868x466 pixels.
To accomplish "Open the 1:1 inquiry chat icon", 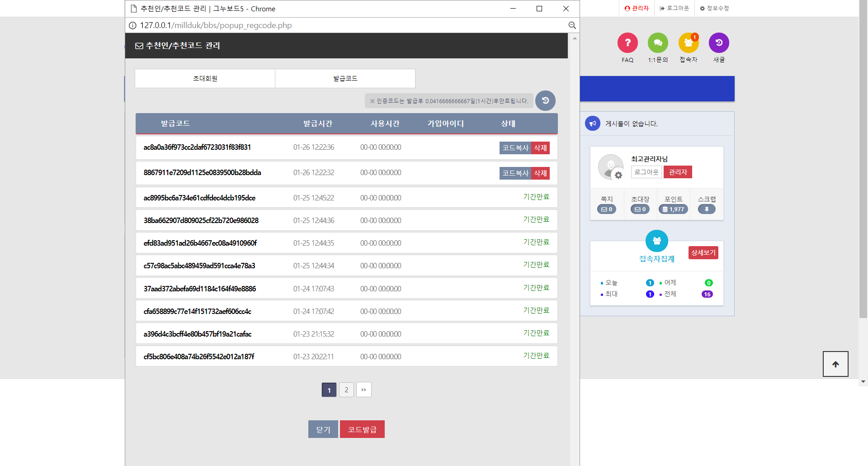I will pyautogui.click(x=658, y=43).
